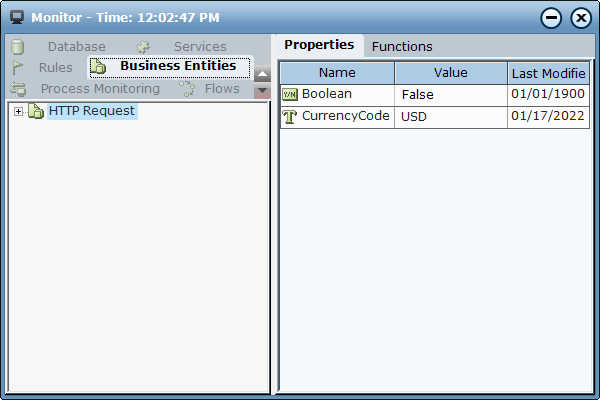Screen dimensions: 601x400
Task: Click the HTTP Request entity icon
Action: pyautogui.click(x=36, y=111)
